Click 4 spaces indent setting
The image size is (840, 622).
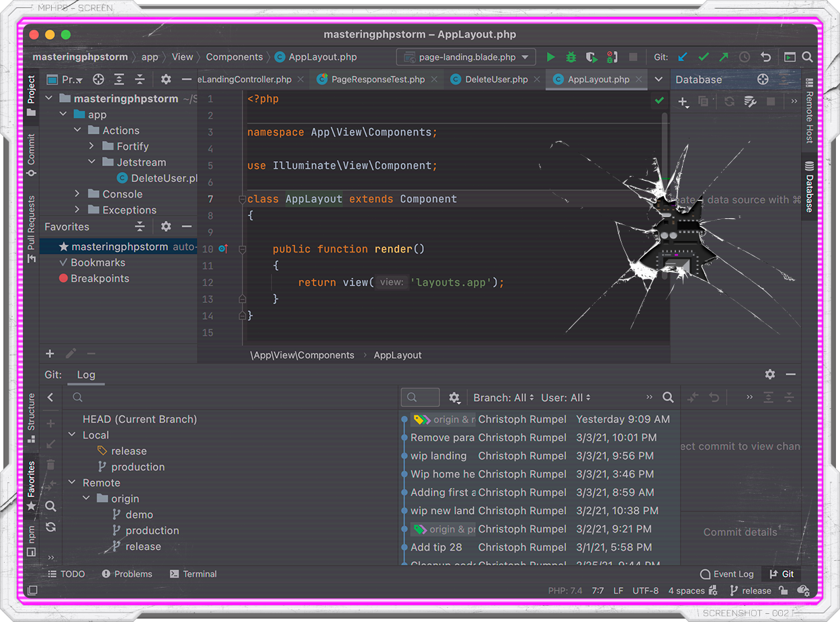pyautogui.click(x=686, y=591)
